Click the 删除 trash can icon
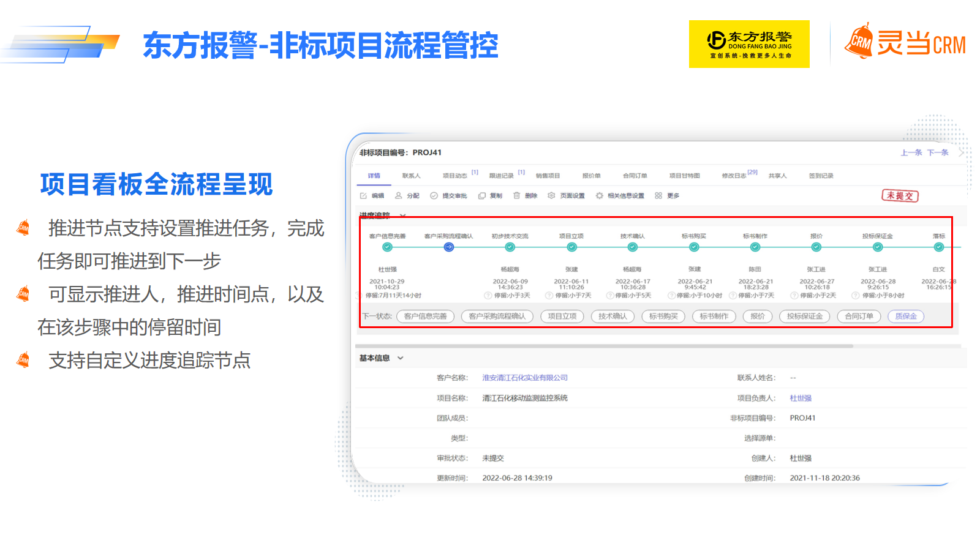 click(x=517, y=196)
